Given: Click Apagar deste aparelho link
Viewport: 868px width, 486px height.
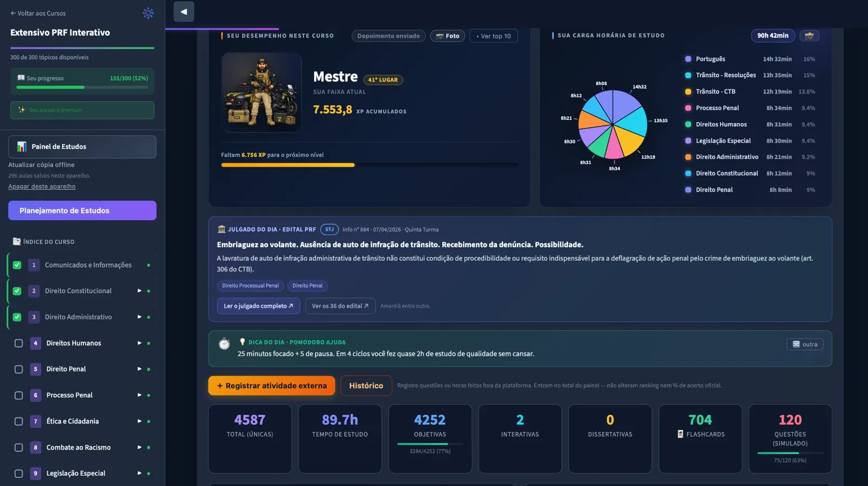Looking at the screenshot, I should coord(42,186).
